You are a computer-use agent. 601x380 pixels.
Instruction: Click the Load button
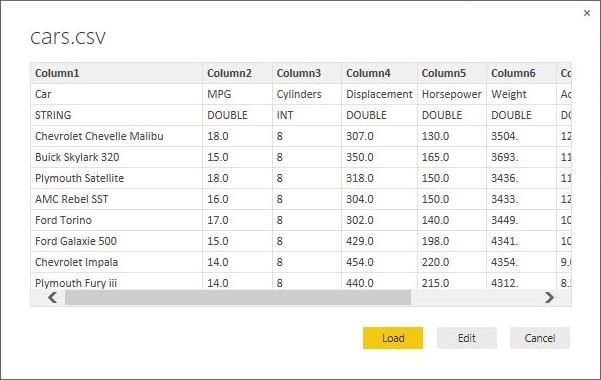pyautogui.click(x=393, y=338)
